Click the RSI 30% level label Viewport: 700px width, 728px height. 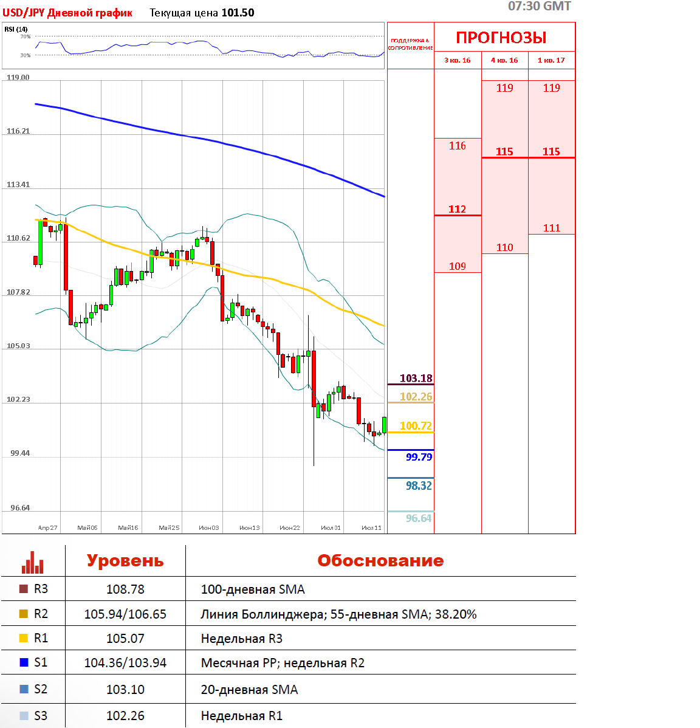(x=26, y=55)
